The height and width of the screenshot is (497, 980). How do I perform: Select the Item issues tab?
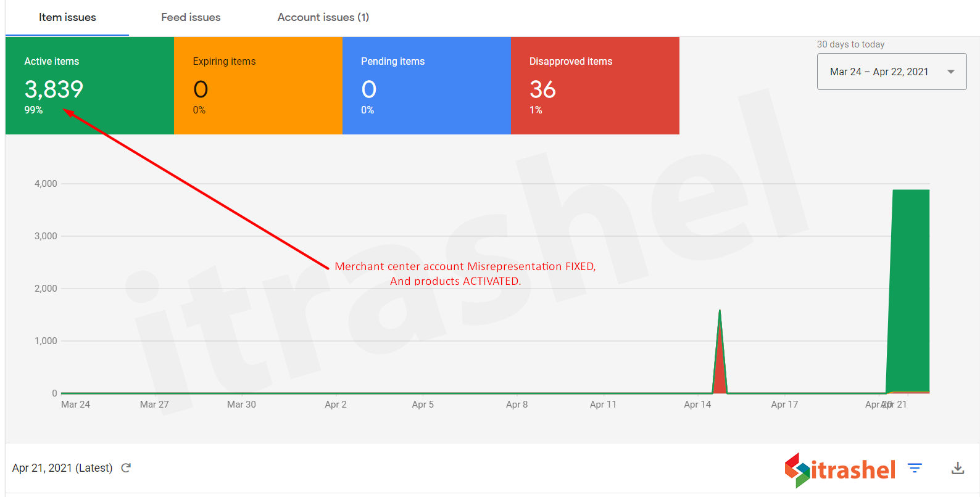(x=67, y=17)
